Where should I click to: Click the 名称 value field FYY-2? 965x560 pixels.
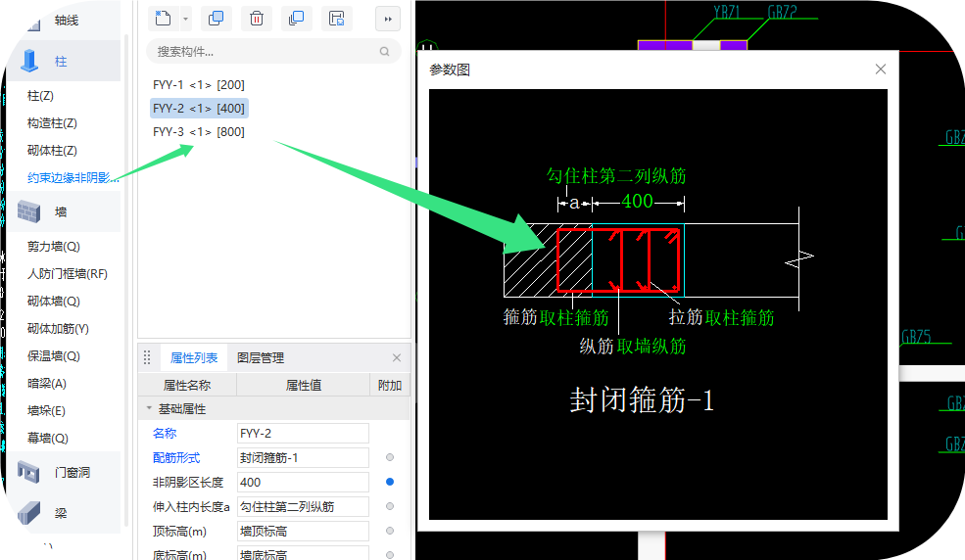pyautogui.click(x=303, y=434)
